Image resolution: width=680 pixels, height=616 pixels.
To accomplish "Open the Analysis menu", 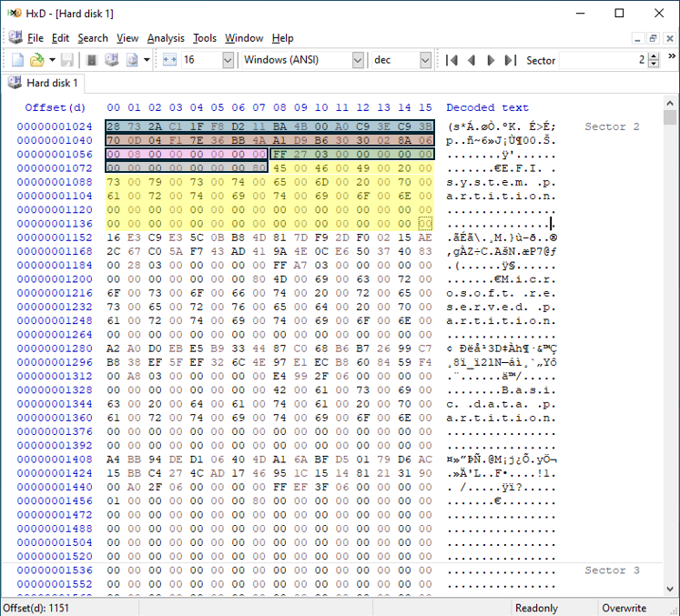I will [x=165, y=38].
